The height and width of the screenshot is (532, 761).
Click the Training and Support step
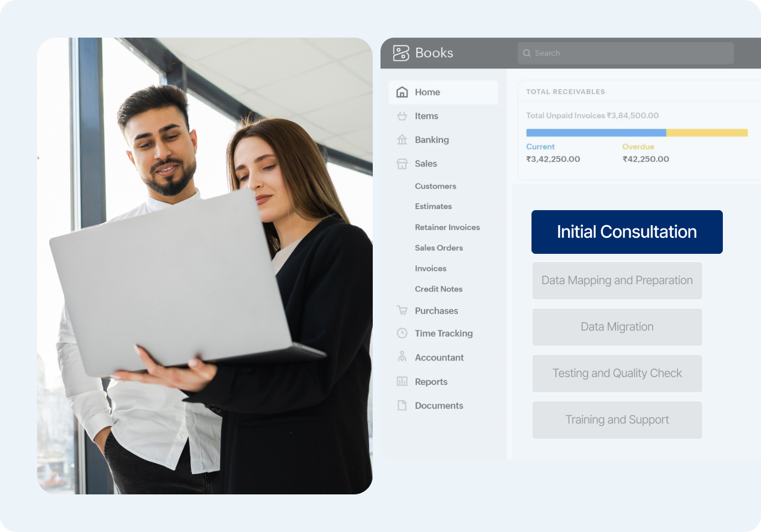617,420
